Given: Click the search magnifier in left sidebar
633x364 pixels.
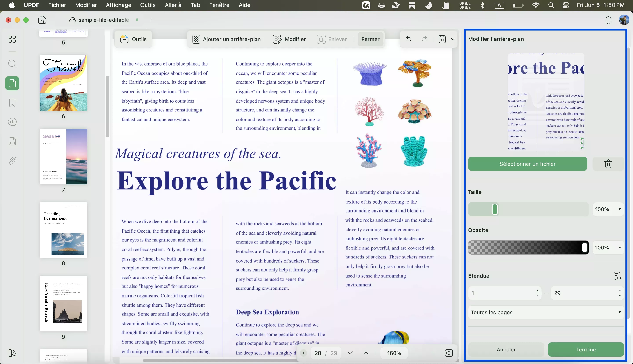Looking at the screenshot, I should pos(12,64).
